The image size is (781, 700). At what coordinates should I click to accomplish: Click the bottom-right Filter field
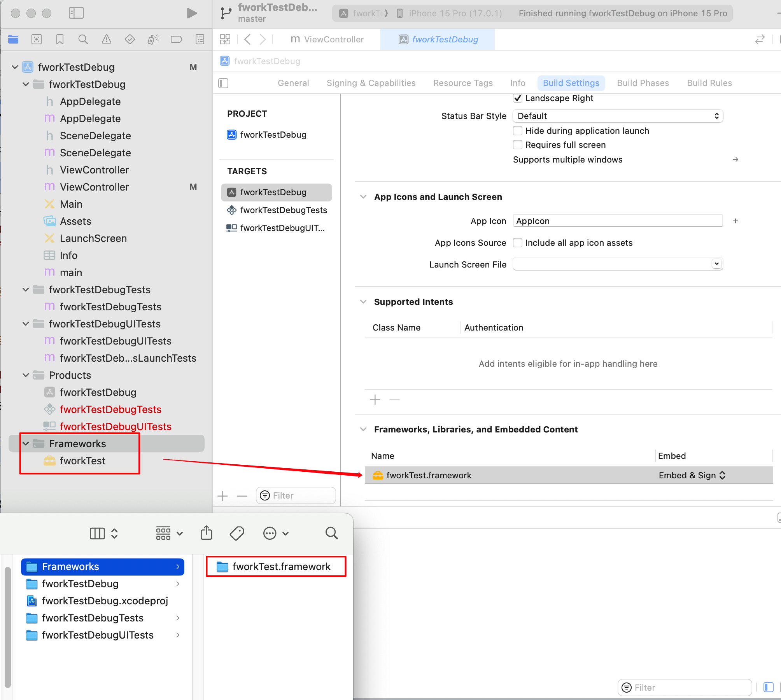pos(685,688)
